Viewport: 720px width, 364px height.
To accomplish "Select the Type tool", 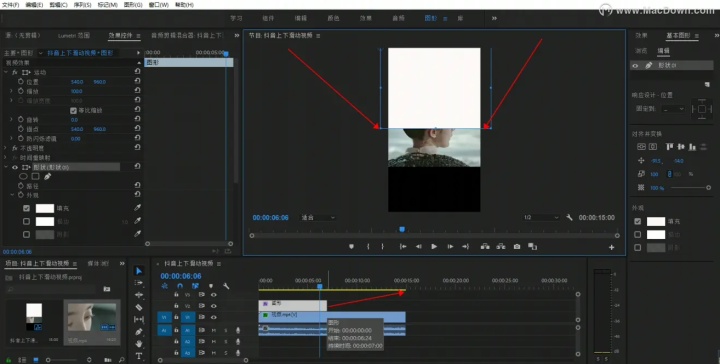I will pos(139,356).
